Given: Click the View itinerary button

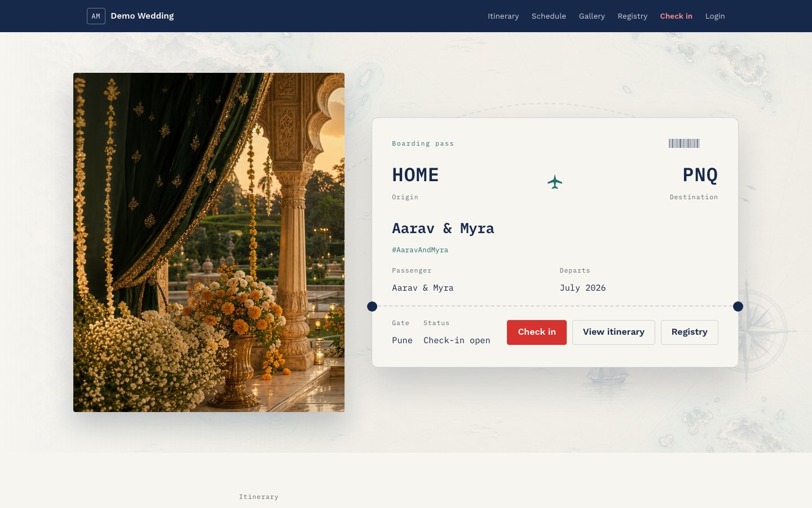Looking at the screenshot, I should tap(614, 332).
